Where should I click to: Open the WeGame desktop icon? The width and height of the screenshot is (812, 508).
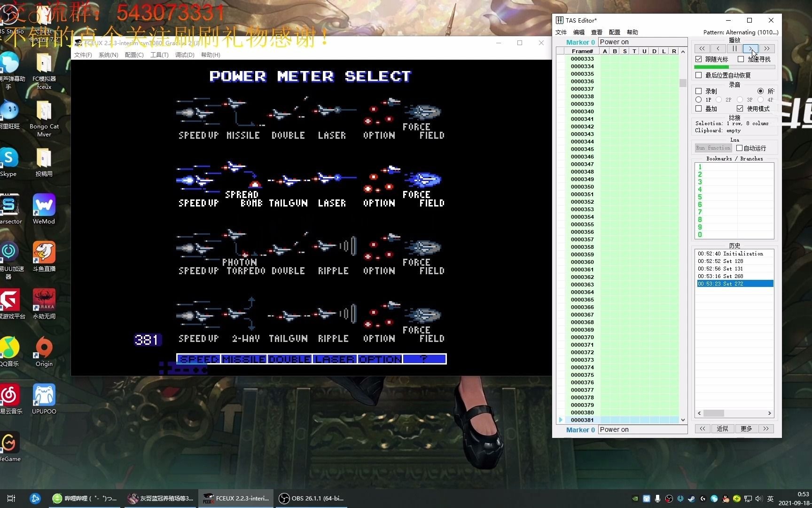point(9,447)
